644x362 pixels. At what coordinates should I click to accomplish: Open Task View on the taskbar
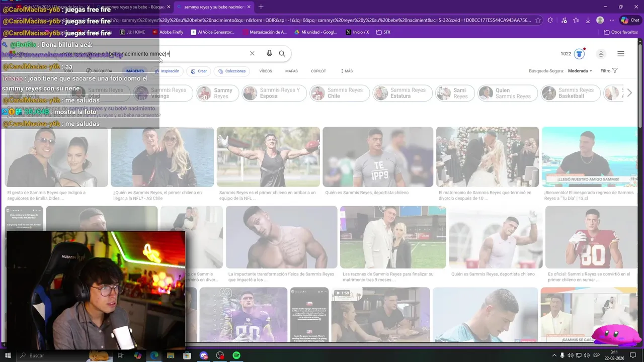pos(121,355)
